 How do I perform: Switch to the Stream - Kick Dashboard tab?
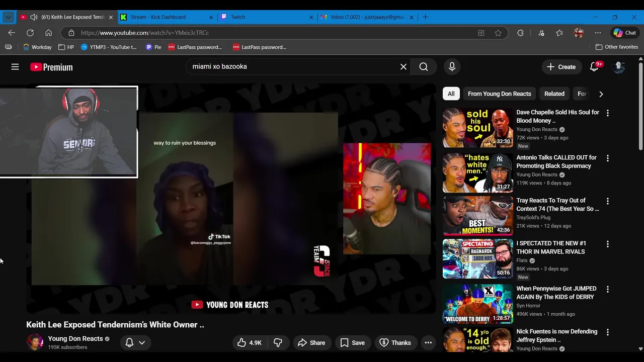coord(167,17)
